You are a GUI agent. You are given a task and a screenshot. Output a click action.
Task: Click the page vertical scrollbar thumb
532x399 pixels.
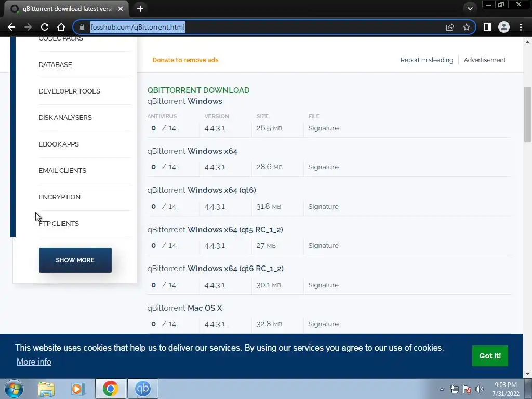[x=527, y=115]
